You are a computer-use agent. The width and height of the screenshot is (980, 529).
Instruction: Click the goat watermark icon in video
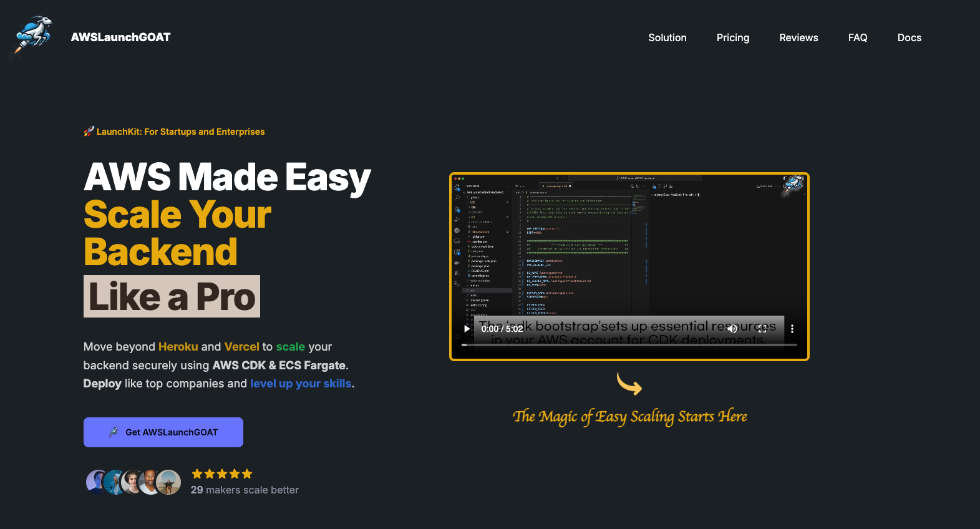tap(793, 185)
